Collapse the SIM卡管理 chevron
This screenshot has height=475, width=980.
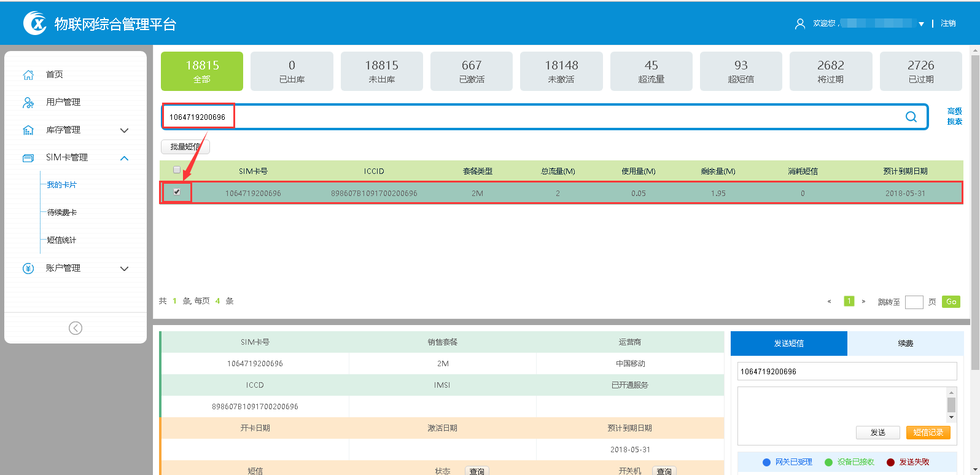(x=125, y=158)
